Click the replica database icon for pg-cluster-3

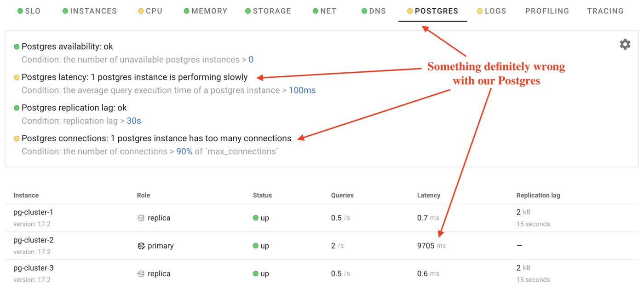(141, 273)
